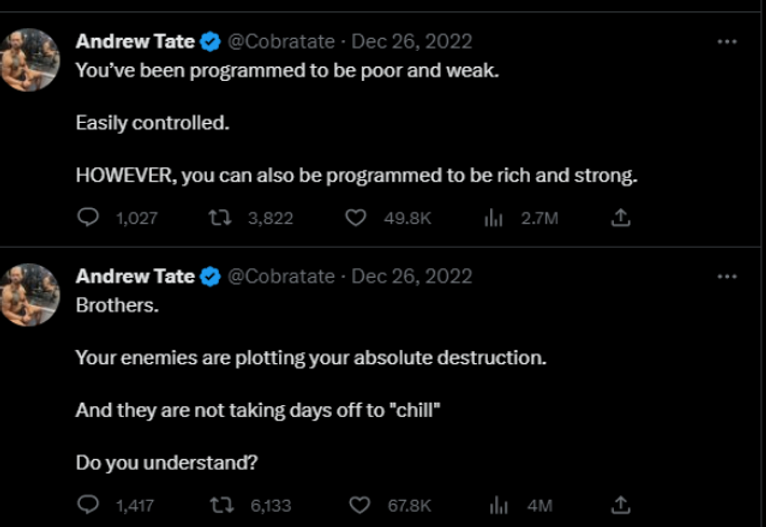
Task: Like the tweet with 49.8K likes
Action: (356, 217)
